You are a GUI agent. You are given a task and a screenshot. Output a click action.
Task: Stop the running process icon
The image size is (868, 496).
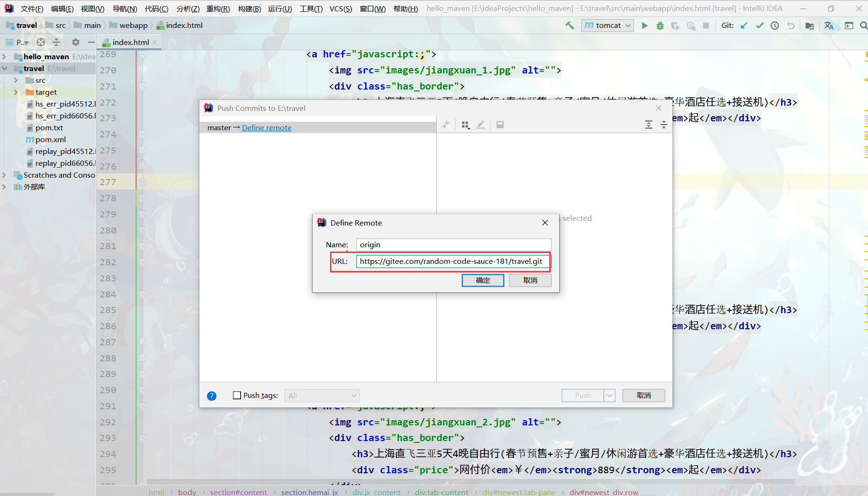click(706, 26)
